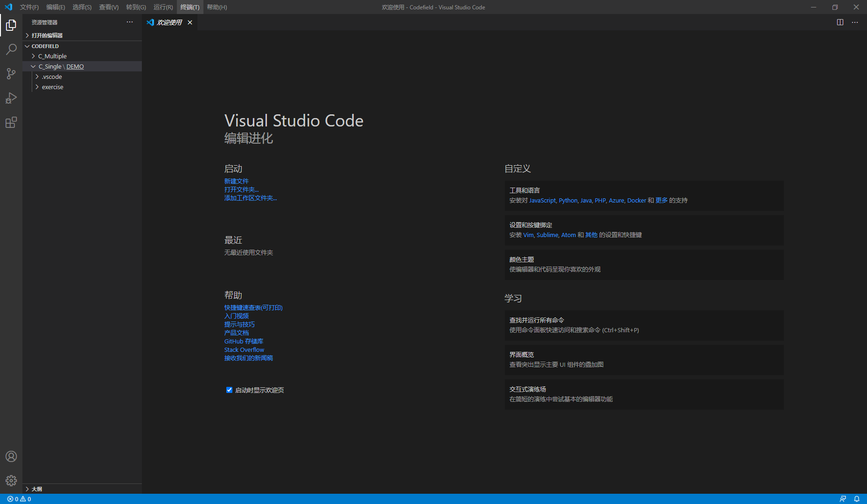Click the Atom keybindings link
This screenshot has width=867, height=504.
click(x=568, y=235)
